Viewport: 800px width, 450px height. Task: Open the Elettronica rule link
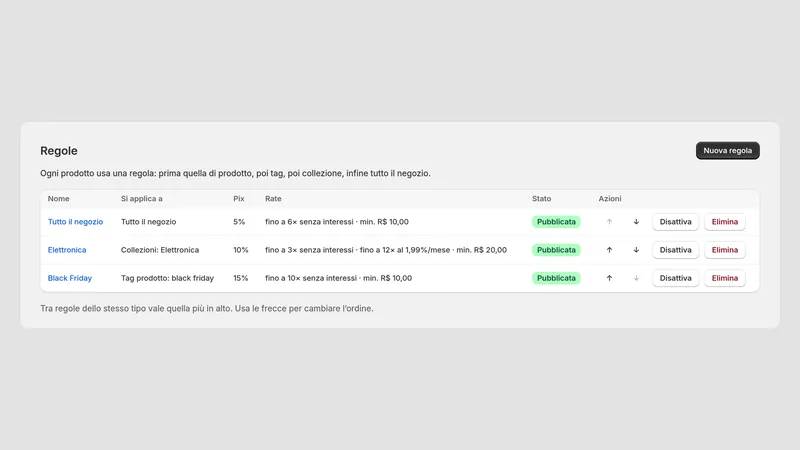(67, 250)
